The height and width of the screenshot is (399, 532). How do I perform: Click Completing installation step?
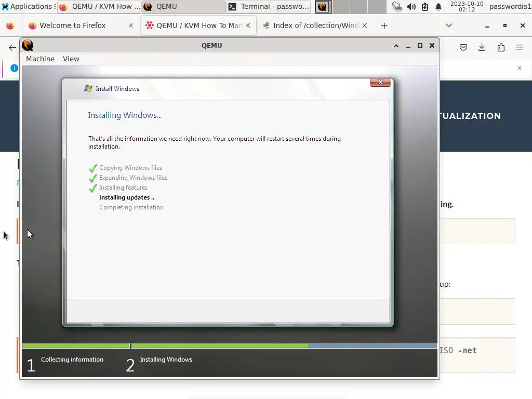[x=131, y=207]
